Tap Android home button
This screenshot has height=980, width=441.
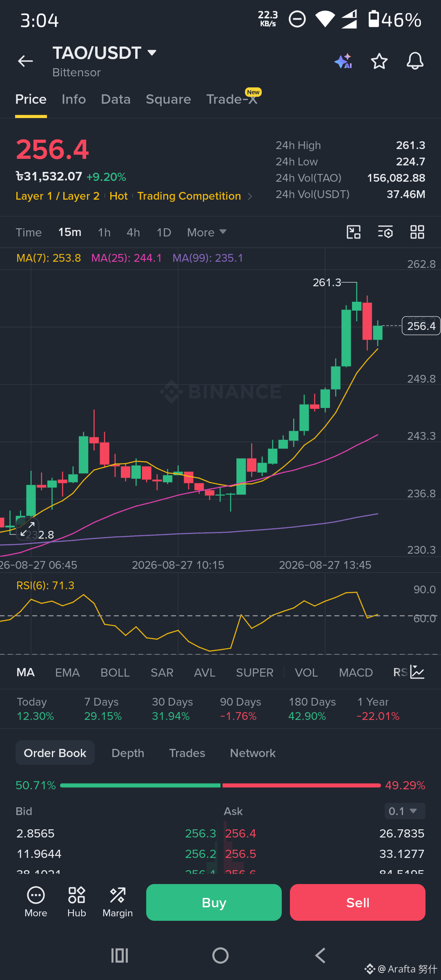(x=220, y=955)
